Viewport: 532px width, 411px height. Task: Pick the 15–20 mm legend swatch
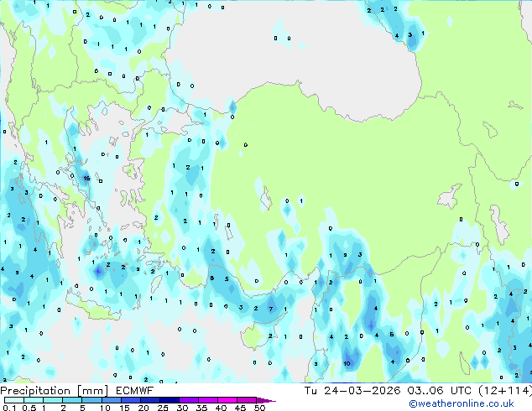pos(131,400)
